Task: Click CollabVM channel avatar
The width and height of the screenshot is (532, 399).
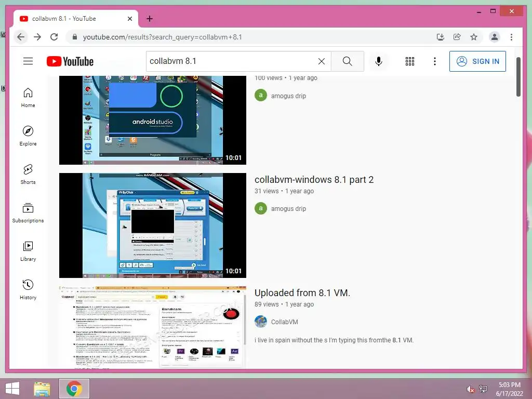Action: [x=261, y=322]
